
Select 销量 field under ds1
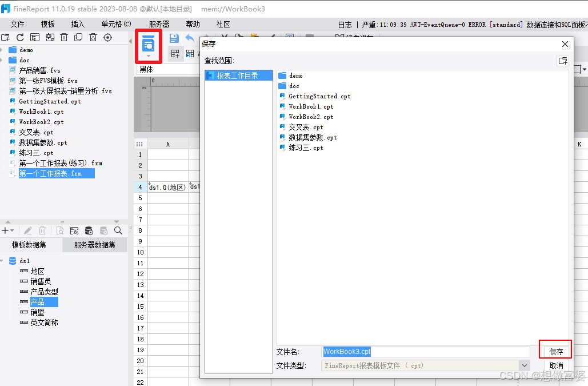(x=37, y=312)
